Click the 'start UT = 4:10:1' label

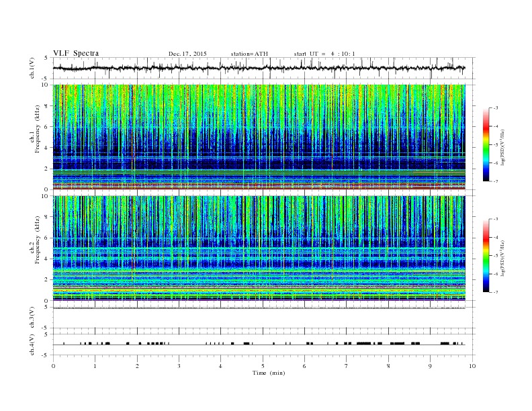[324, 54]
